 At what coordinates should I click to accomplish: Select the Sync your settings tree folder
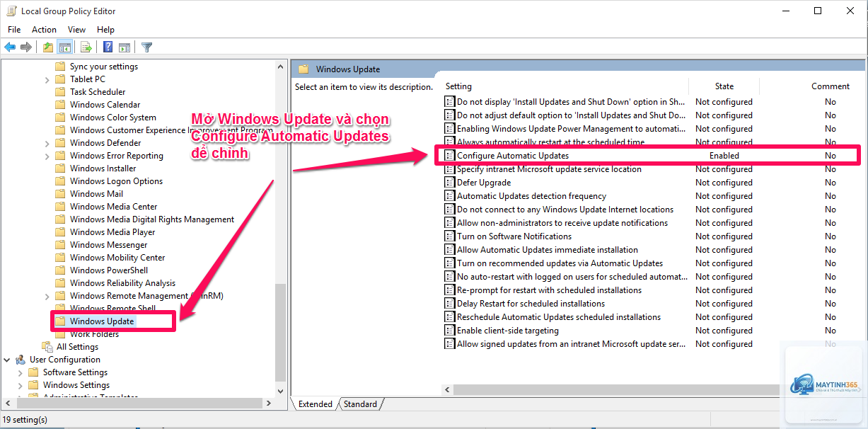(104, 67)
